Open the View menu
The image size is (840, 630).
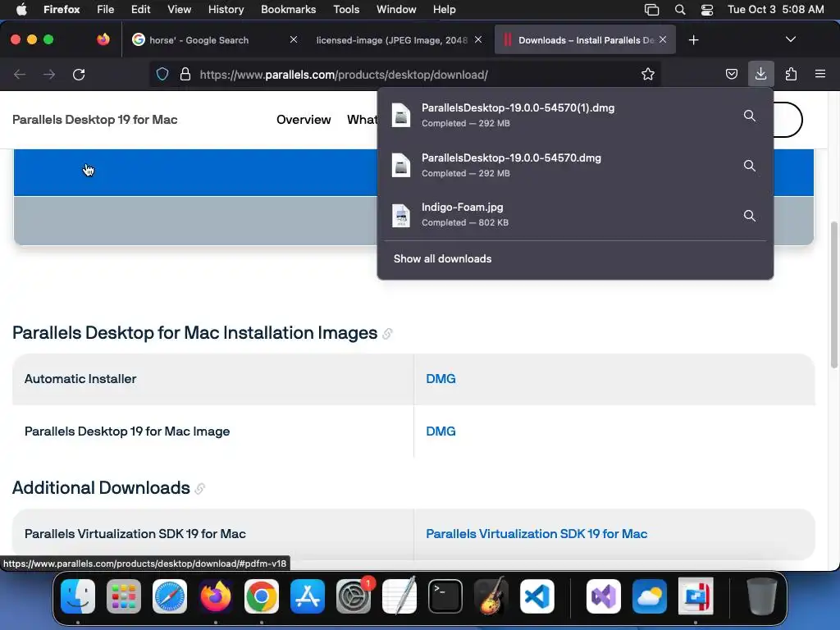pyautogui.click(x=179, y=10)
